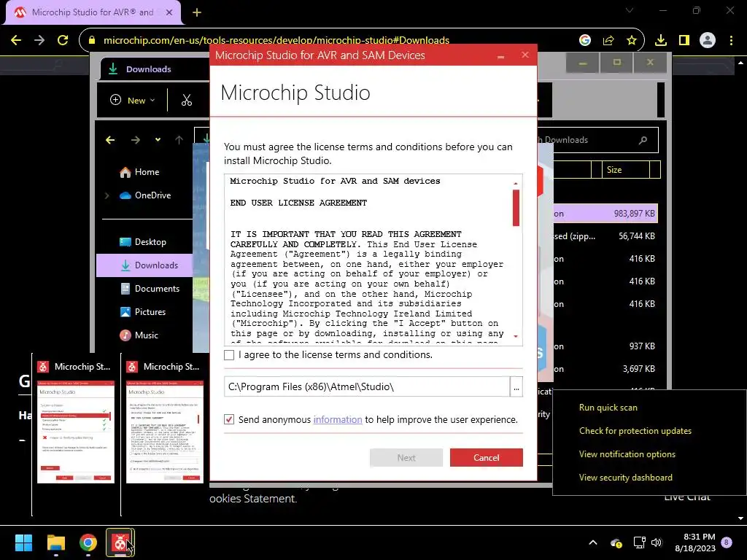Select Desktop in Explorer sidebar
The height and width of the screenshot is (560, 747).
143,242
